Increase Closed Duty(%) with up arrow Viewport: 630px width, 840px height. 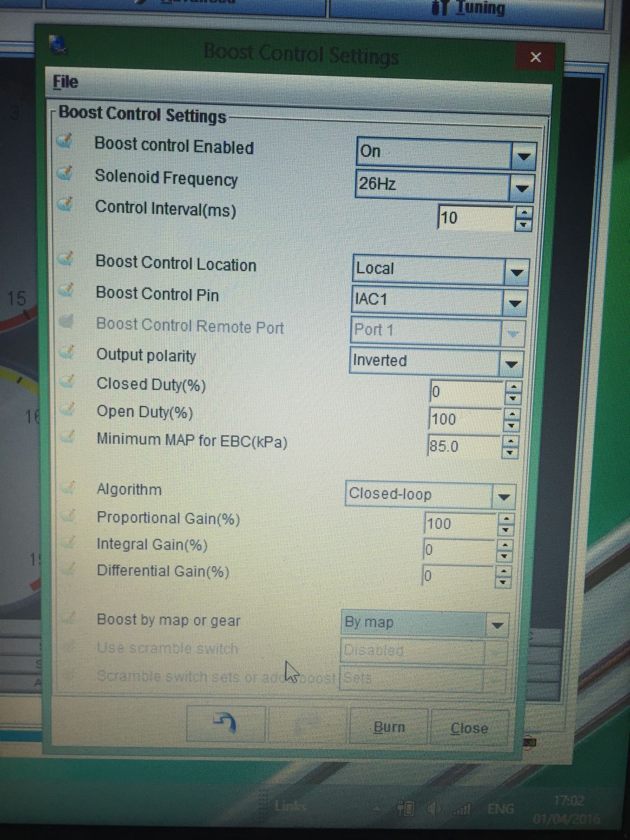pos(513,386)
